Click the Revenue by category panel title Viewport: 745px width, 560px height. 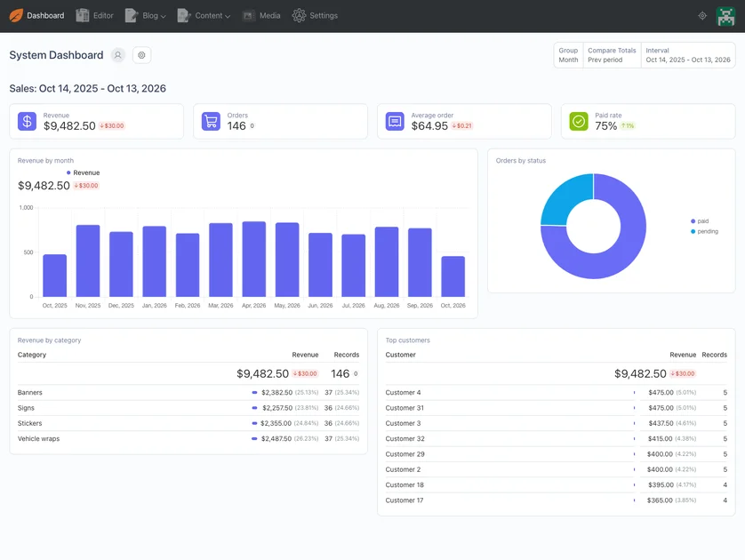coord(50,340)
